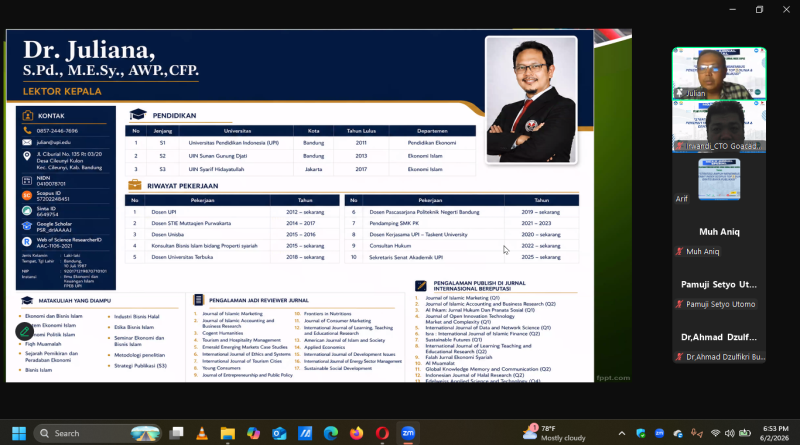The image size is (800, 445).
Task: Click 'Dosen STIE Muttaqien Purwakarta' row
Action: [232, 224]
